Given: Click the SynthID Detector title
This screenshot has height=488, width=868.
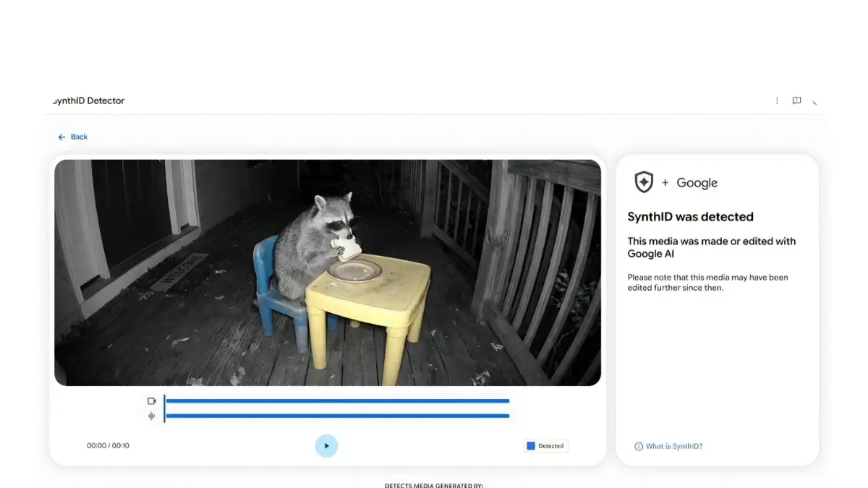Looking at the screenshot, I should 88,101.
